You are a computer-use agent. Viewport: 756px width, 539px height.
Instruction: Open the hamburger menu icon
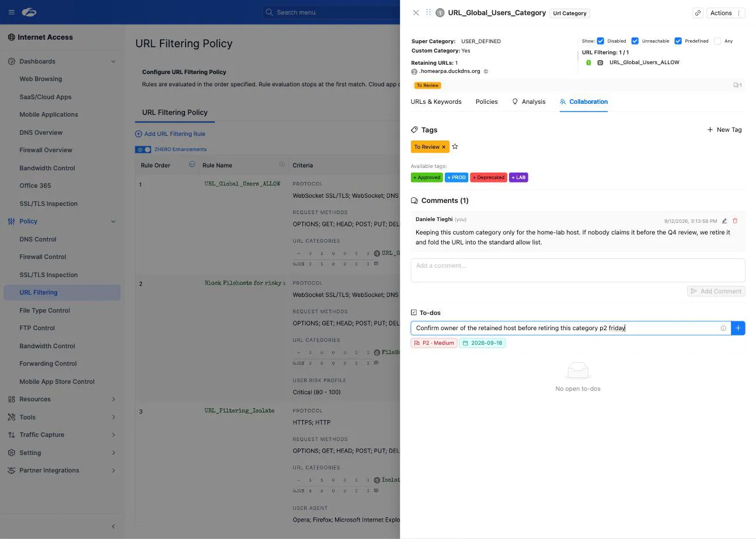point(11,12)
